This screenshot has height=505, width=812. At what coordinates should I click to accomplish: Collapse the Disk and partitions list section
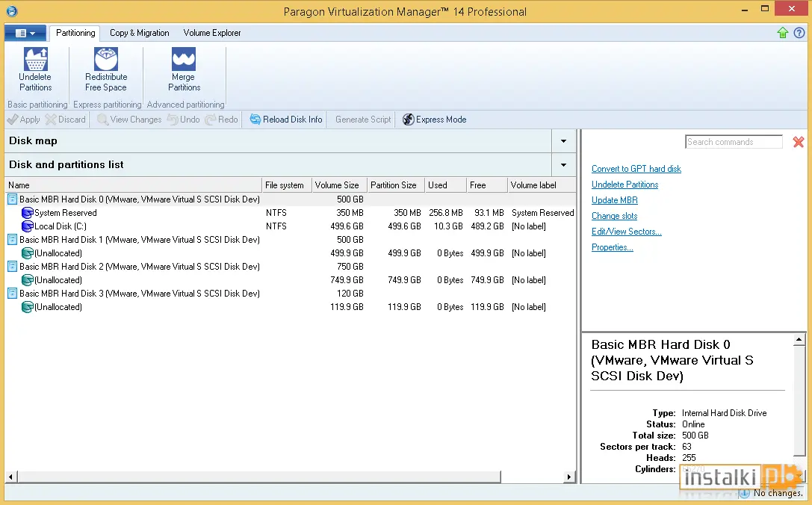pos(563,164)
